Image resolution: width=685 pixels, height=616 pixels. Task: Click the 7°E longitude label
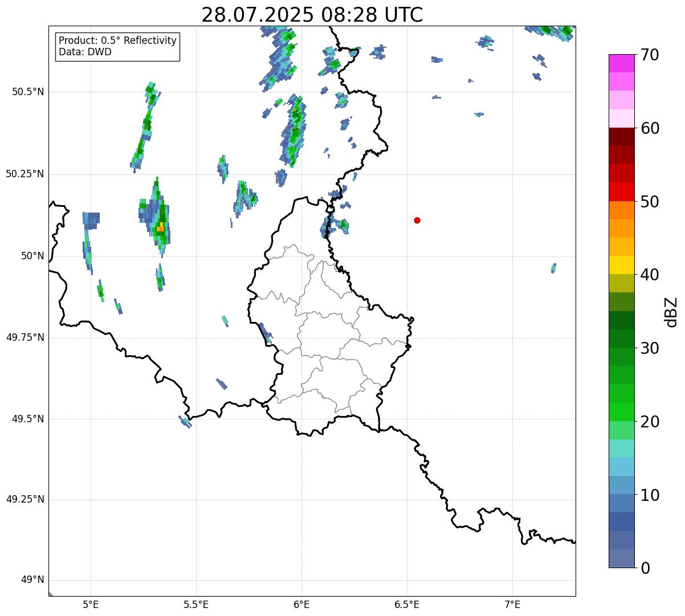[512, 604]
